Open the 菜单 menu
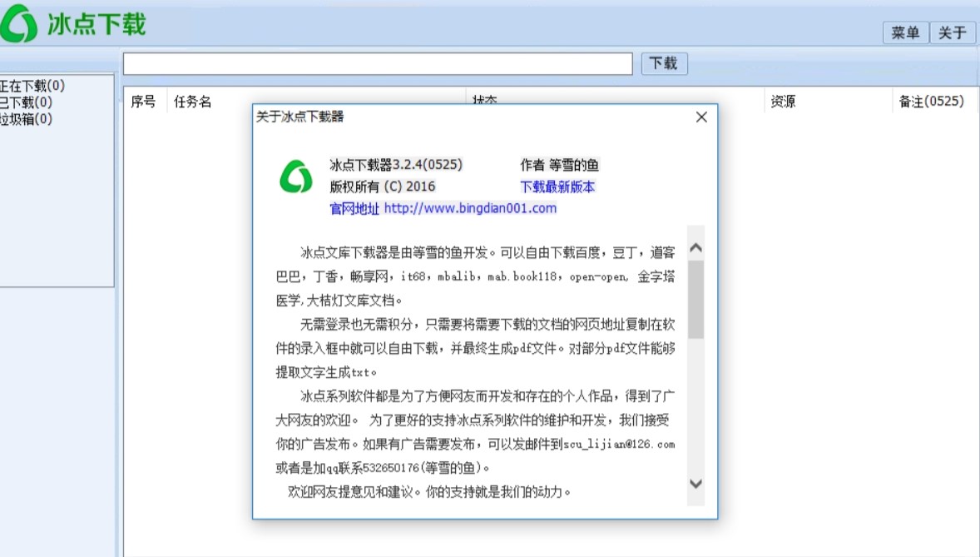The width and height of the screenshot is (980, 557). point(905,32)
